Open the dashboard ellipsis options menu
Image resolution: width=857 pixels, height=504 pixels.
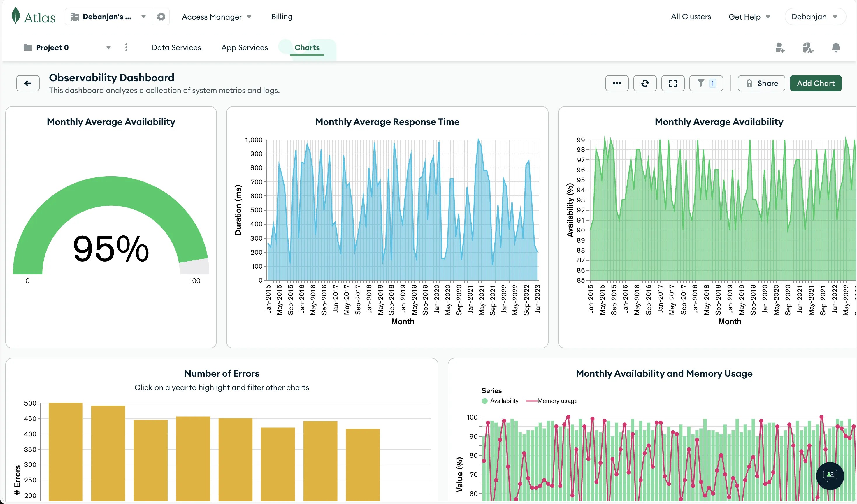click(617, 83)
